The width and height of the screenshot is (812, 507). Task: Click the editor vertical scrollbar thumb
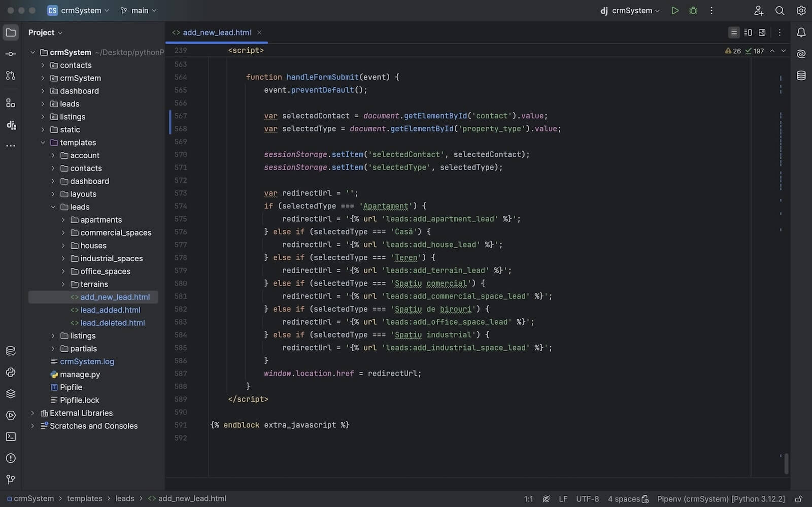click(786, 463)
